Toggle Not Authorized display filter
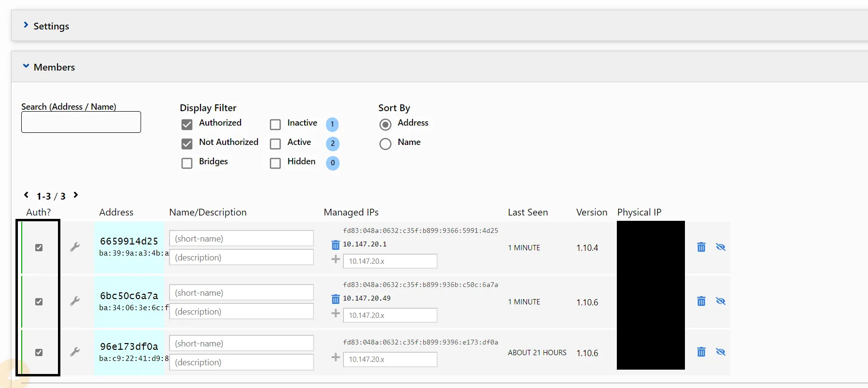The image size is (868, 388). pyautogui.click(x=187, y=144)
